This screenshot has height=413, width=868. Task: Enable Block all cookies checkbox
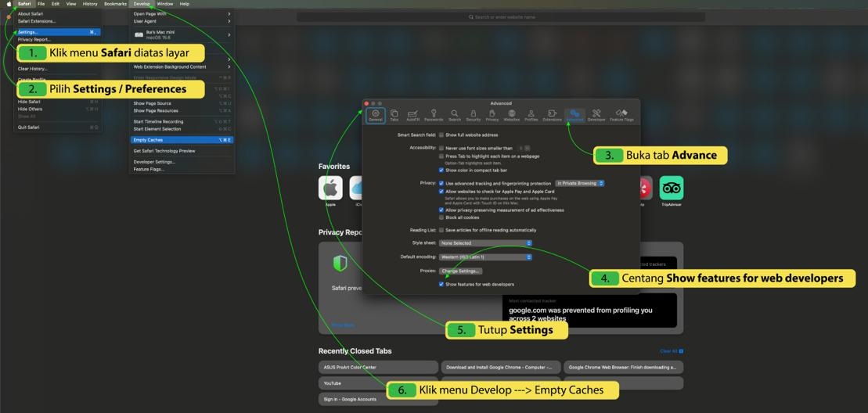click(441, 217)
